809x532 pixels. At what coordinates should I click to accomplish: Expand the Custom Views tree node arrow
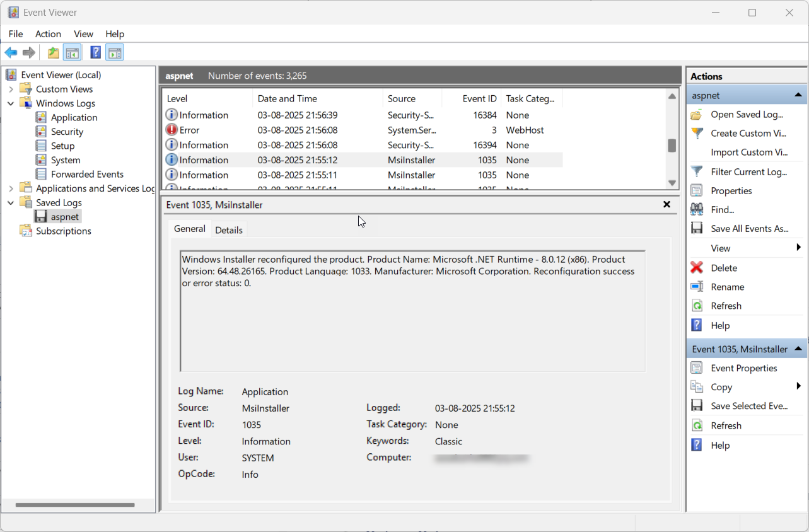(11, 89)
